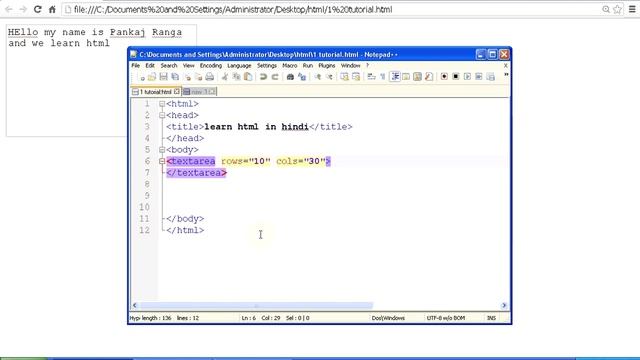640x360 pixels.
Task: Open the Macro menu
Action: point(290,65)
